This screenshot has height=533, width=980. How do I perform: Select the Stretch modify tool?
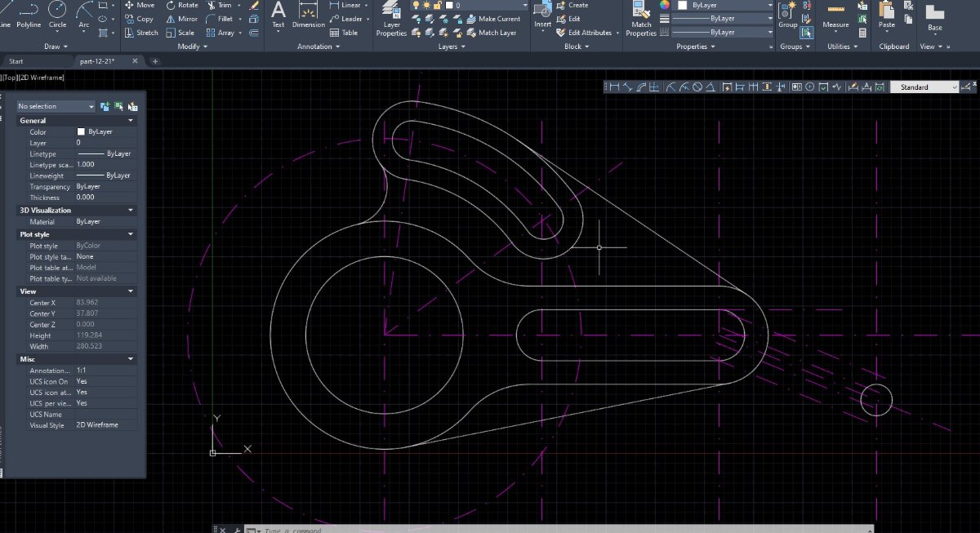click(142, 33)
